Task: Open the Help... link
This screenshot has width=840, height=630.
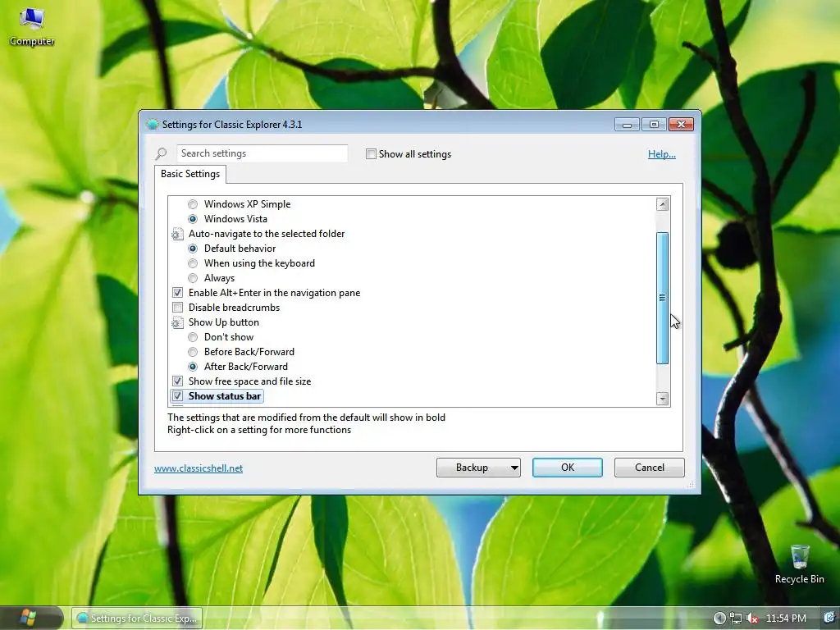Action: coord(662,154)
